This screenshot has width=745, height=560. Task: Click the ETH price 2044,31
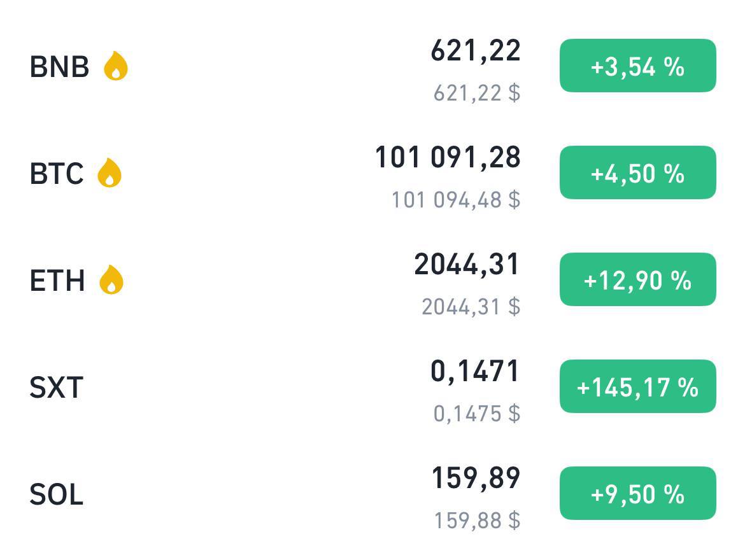[x=467, y=265]
